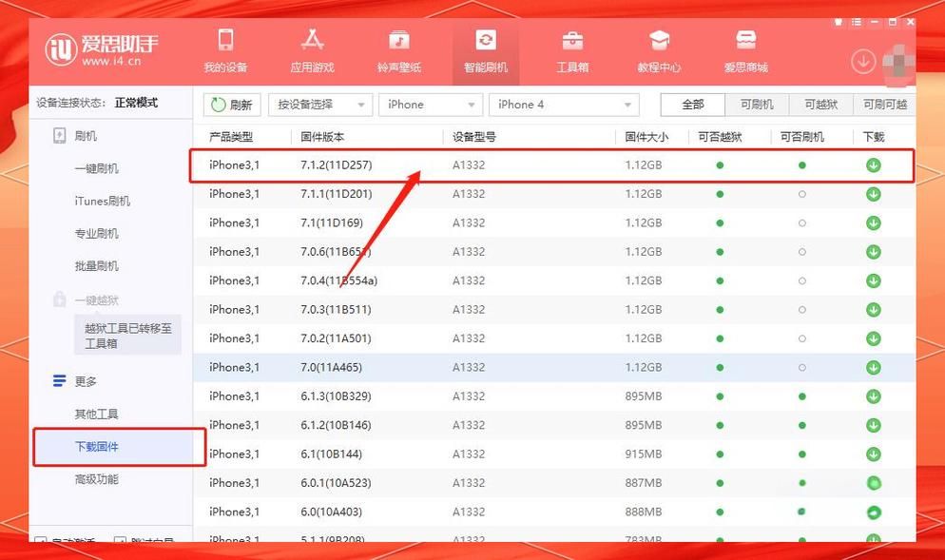
Task: Open the 教程中心 (Tutorial Center) section
Action: pos(658,48)
